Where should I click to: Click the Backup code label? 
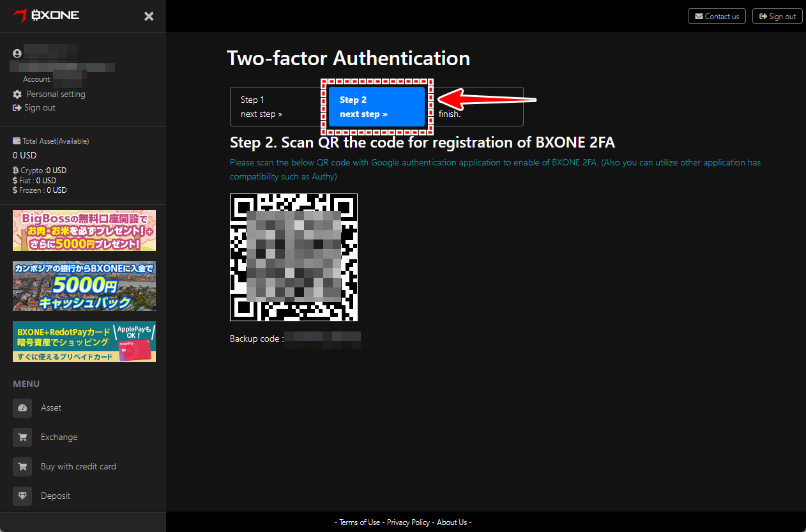[x=257, y=338]
